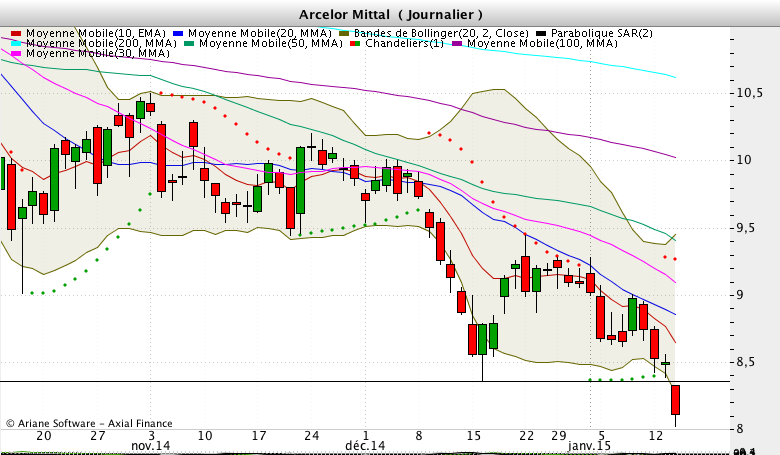Image resolution: width=780 pixels, height=455 pixels.
Task: Click the date label 24 on time axis
Action: (x=311, y=436)
